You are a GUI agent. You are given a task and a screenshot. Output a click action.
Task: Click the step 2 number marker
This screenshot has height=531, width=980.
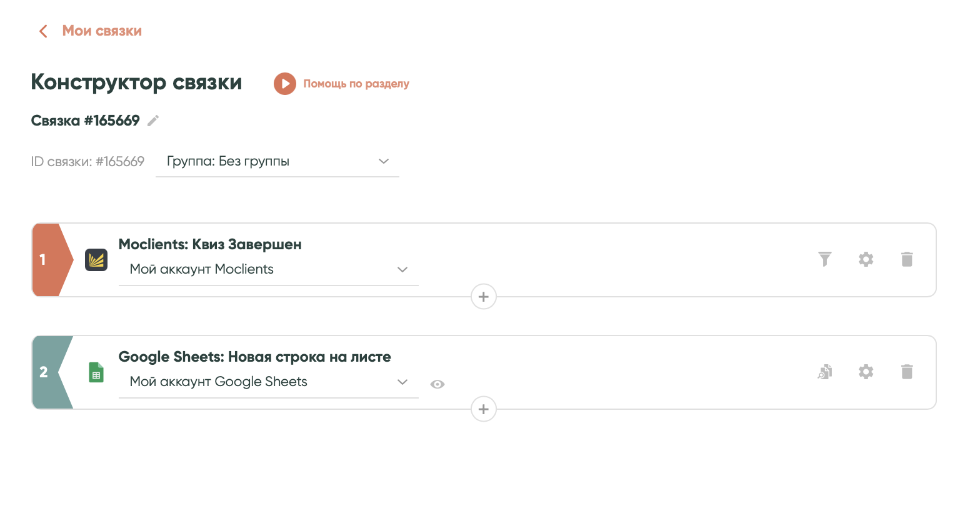tap(45, 372)
